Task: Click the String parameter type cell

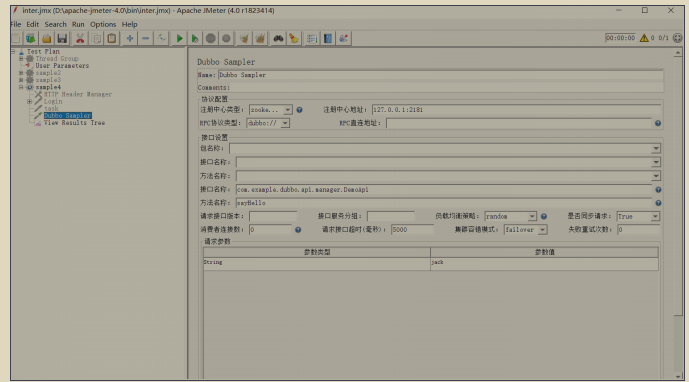Action: click(x=316, y=263)
